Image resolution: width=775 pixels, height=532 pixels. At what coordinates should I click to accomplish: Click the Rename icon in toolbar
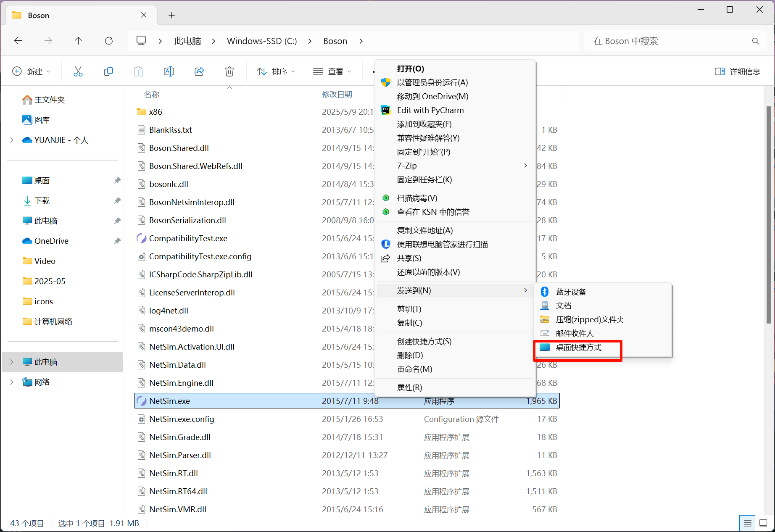[x=169, y=71]
